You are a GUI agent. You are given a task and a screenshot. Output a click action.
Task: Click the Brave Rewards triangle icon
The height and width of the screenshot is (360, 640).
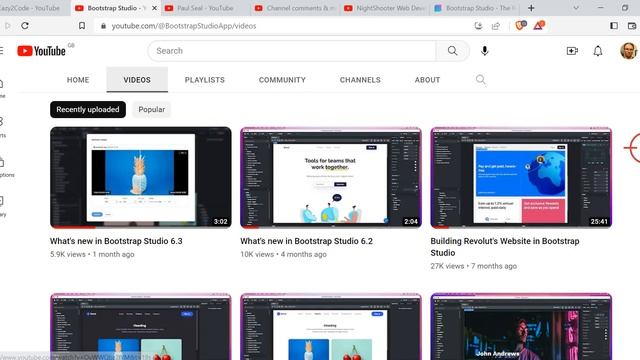pyautogui.click(x=538, y=26)
